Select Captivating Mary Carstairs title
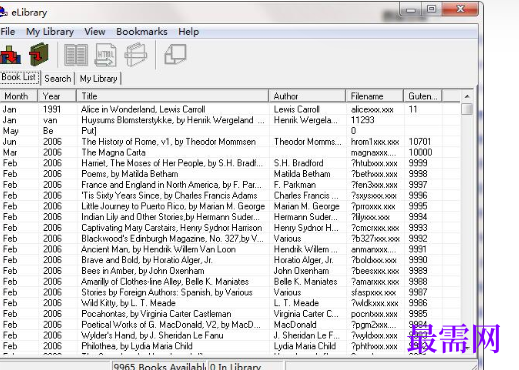This screenshot has height=370, width=519. click(x=172, y=228)
